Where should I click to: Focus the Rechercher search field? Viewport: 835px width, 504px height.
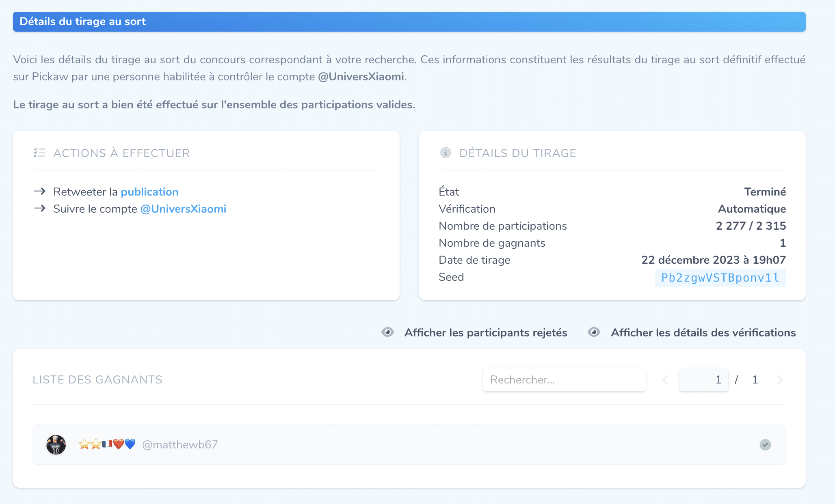coord(564,380)
